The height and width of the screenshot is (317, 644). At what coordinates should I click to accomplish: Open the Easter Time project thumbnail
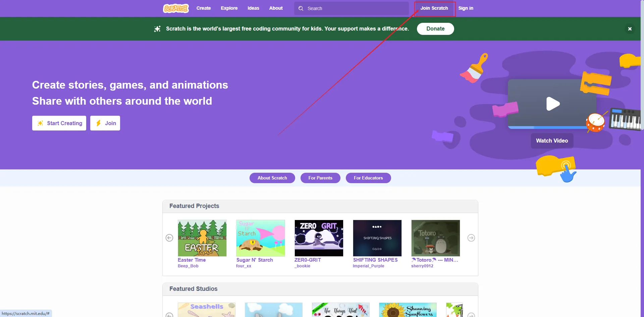click(x=202, y=238)
